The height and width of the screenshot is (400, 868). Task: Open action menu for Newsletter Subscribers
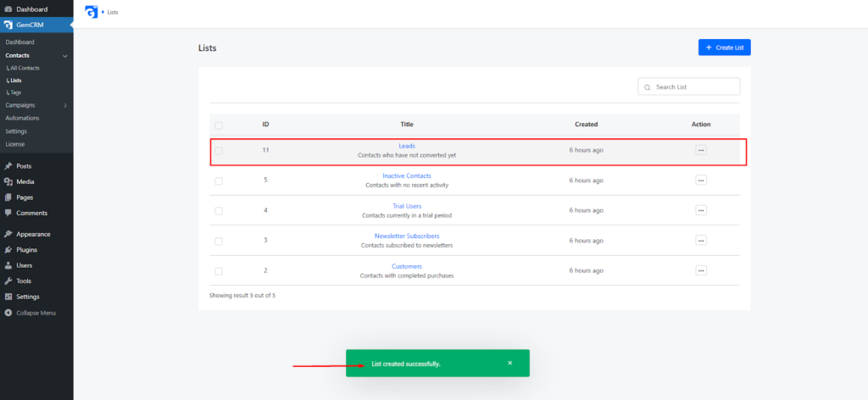pos(701,240)
